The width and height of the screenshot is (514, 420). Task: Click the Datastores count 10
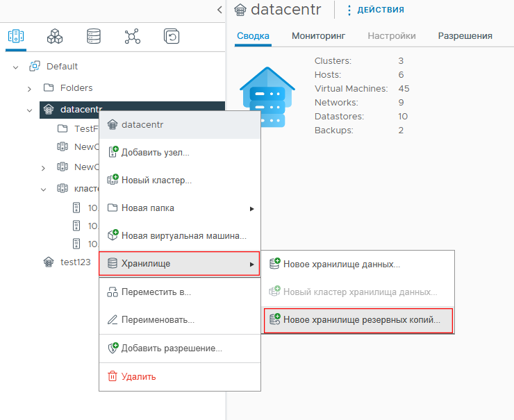(403, 117)
